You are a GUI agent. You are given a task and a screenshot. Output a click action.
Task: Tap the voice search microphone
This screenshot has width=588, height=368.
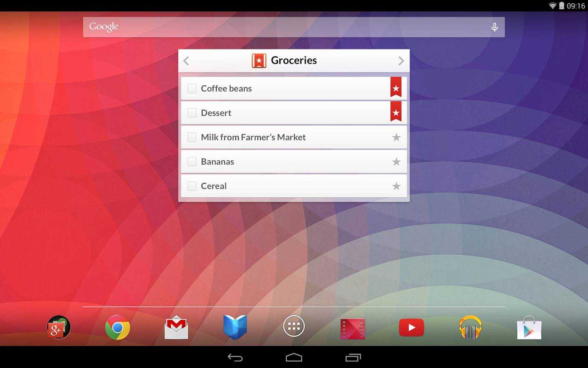[494, 27]
